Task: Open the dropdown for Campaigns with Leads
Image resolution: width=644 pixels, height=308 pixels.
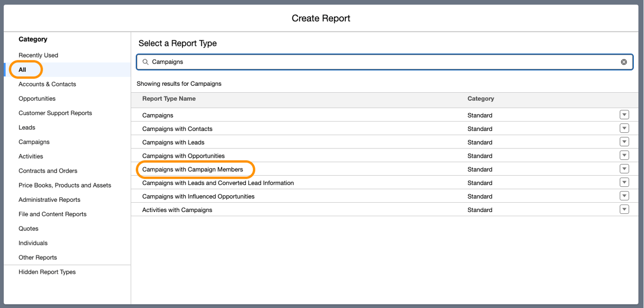Action: click(x=624, y=141)
